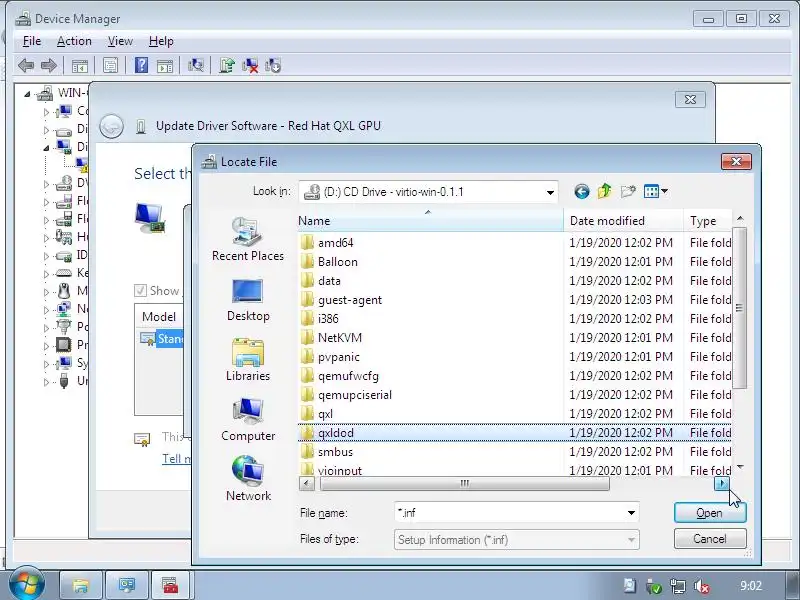Click the Tell me link in driver wizard

point(176,459)
